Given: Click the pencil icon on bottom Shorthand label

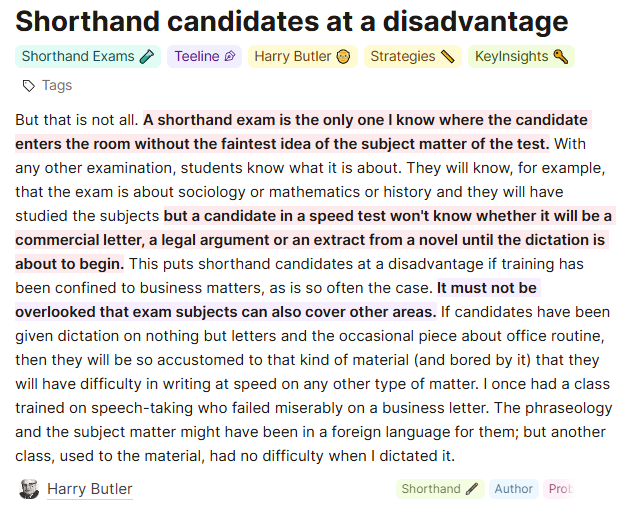Looking at the screenshot, I should click(472, 489).
